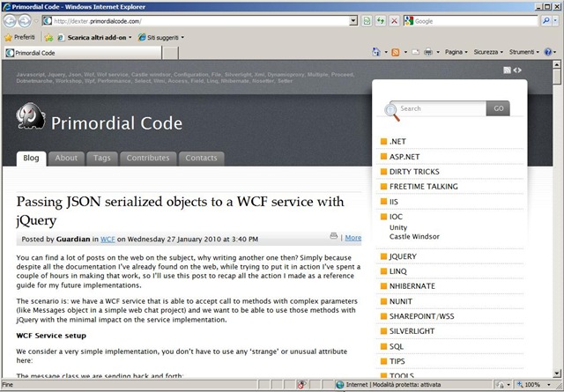Open the FREETIME TALKING category
Image resolution: width=564 pixels, height=392 pixels.
(x=423, y=186)
